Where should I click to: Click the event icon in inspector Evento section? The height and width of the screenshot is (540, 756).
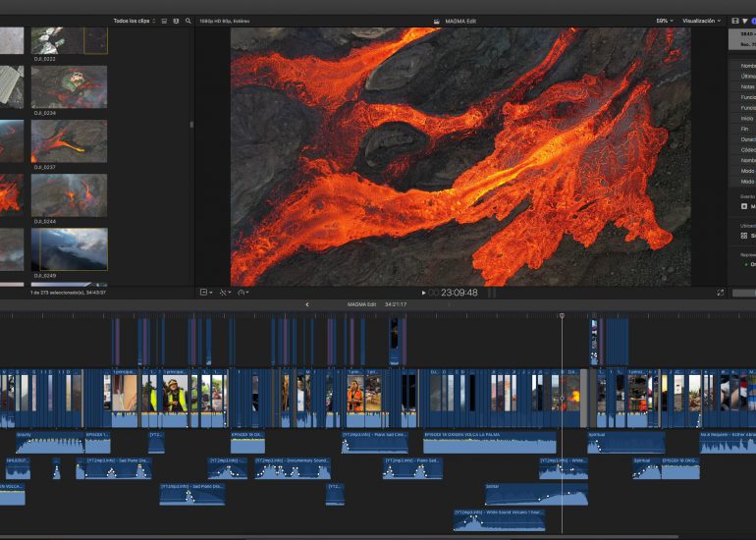point(744,206)
